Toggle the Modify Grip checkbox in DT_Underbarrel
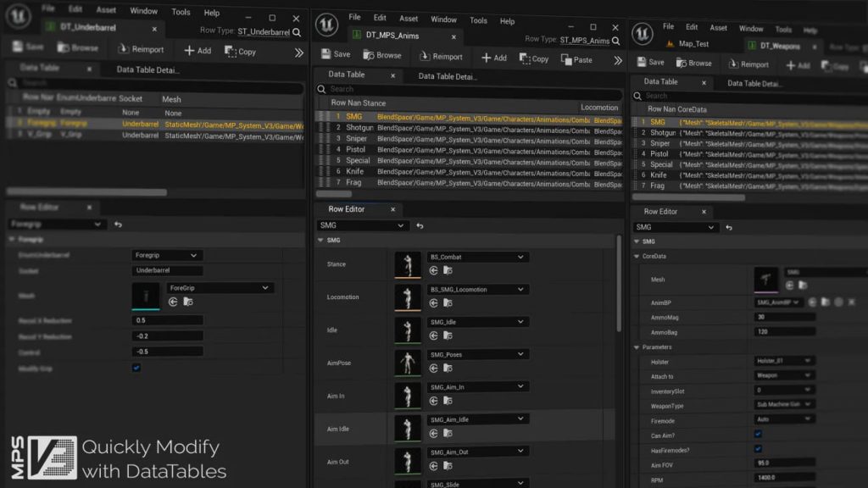The height and width of the screenshot is (488, 868). tap(136, 368)
